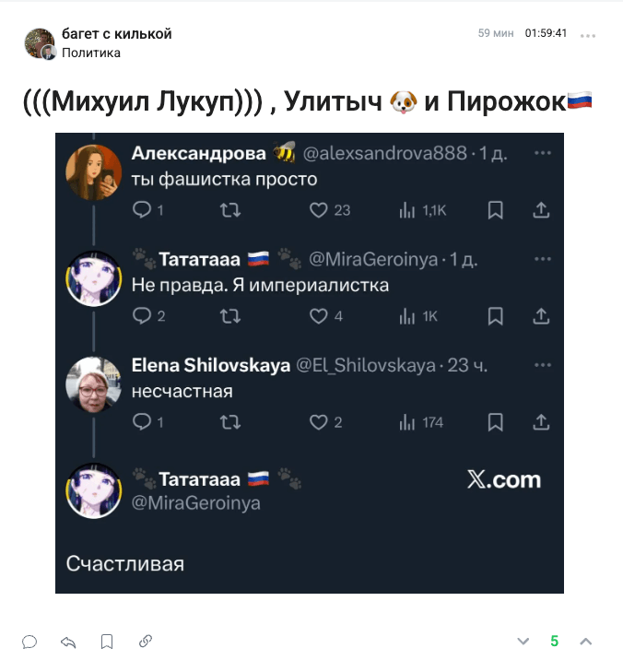This screenshot has height=672, width=623.
Task: Click the post author avatar
Action: 40,43
